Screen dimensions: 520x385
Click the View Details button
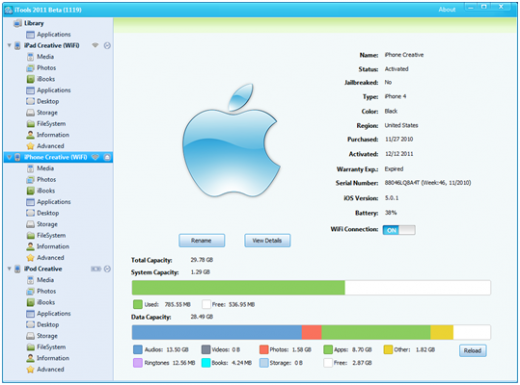tap(267, 240)
